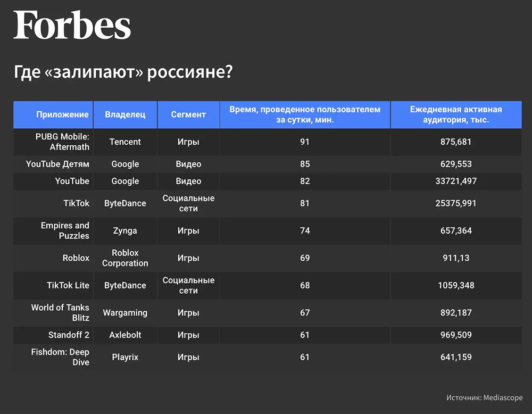Image resolution: width=532 pixels, height=414 pixels.
Task: Select the "Wargaming" owner cell
Action: [x=125, y=313]
